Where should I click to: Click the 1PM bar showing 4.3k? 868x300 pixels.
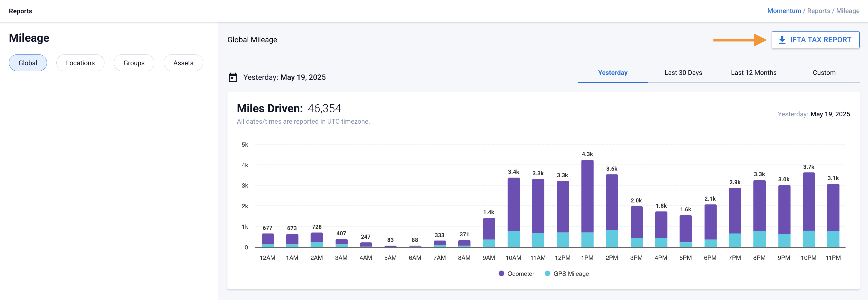coord(587,202)
